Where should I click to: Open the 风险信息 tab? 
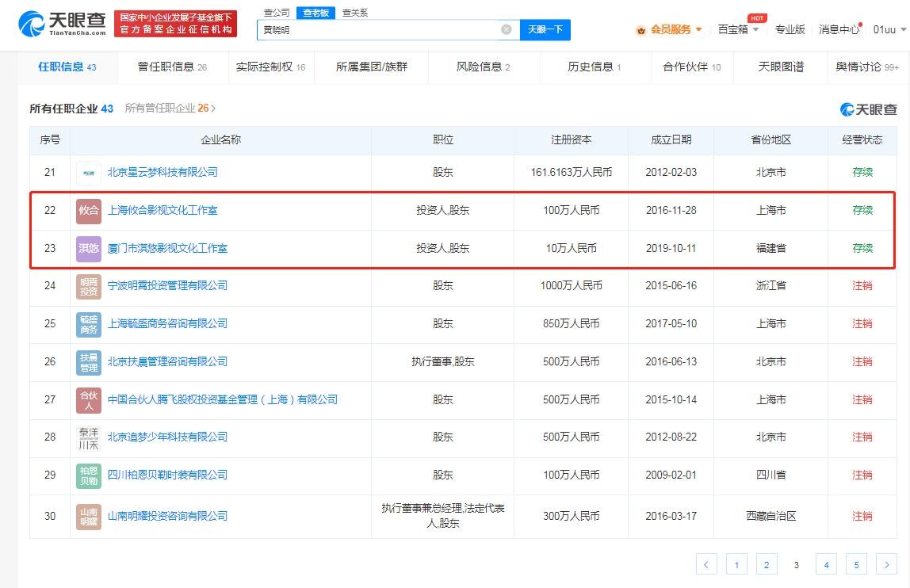(483, 67)
